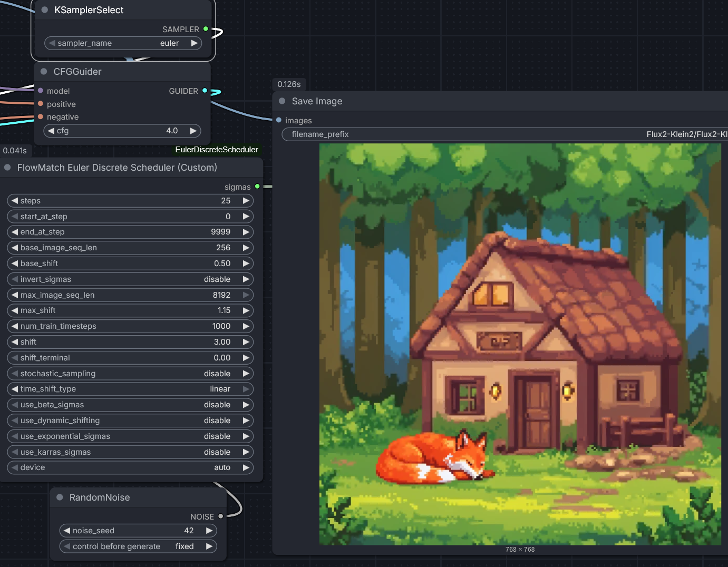
Task: Select the Save Image node title
Action: 317,101
